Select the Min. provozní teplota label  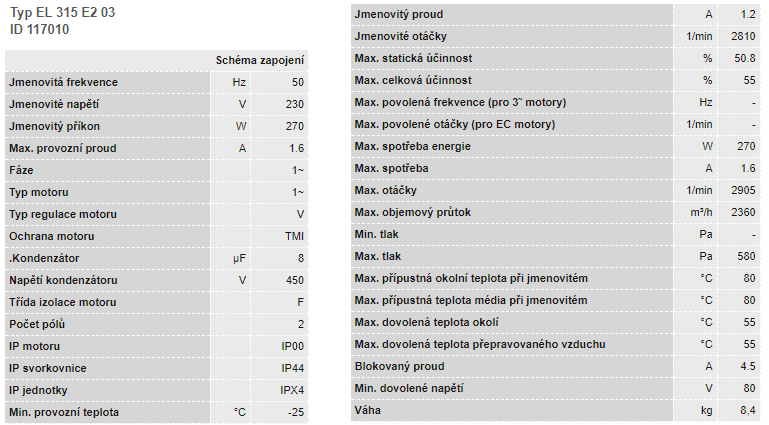pyautogui.click(x=64, y=412)
